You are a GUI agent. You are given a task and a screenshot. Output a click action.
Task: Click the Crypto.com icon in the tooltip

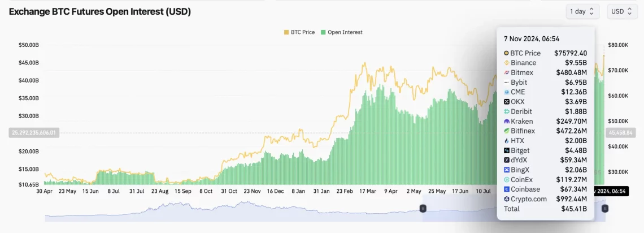click(x=506, y=199)
